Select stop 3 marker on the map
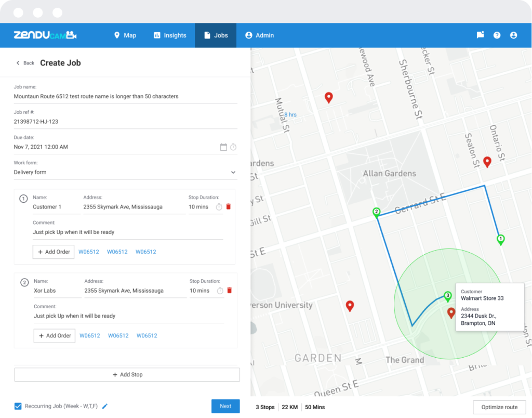 tap(447, 295)
